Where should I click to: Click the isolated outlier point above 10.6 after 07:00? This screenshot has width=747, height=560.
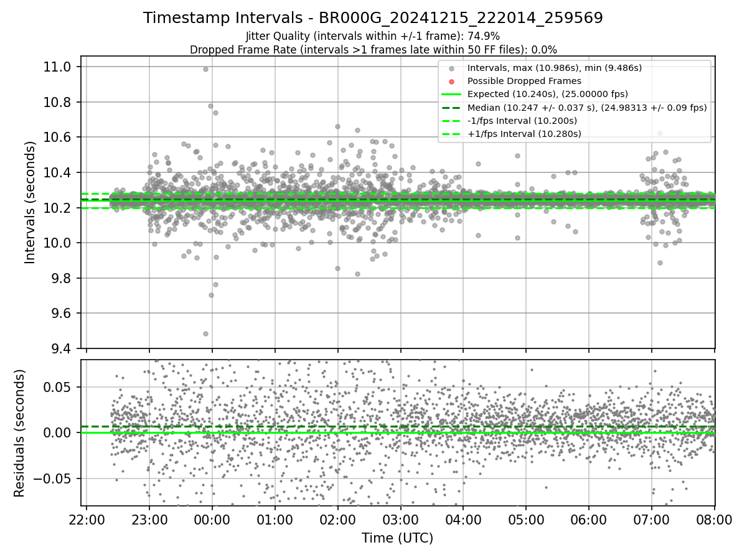(x=660, y=133)
